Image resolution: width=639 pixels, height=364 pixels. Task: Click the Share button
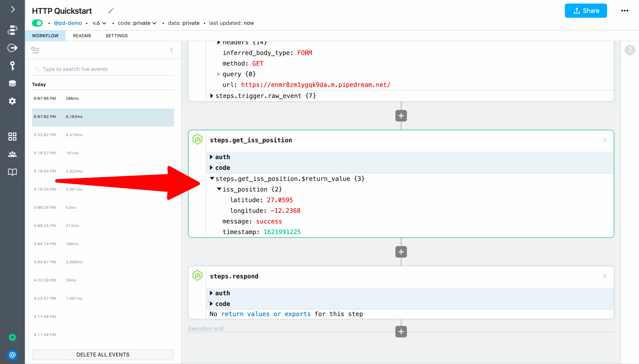[x=586, y=11]
